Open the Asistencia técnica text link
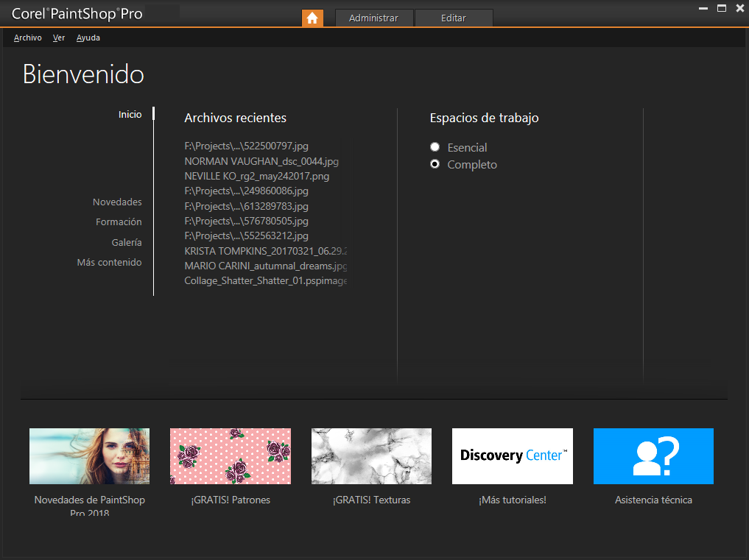This screenshot has height=560, width=749. coord(653,500)
